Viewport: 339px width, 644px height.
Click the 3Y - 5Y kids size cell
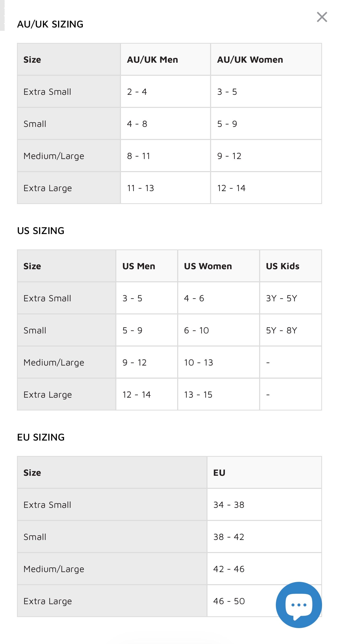point(290,298)
